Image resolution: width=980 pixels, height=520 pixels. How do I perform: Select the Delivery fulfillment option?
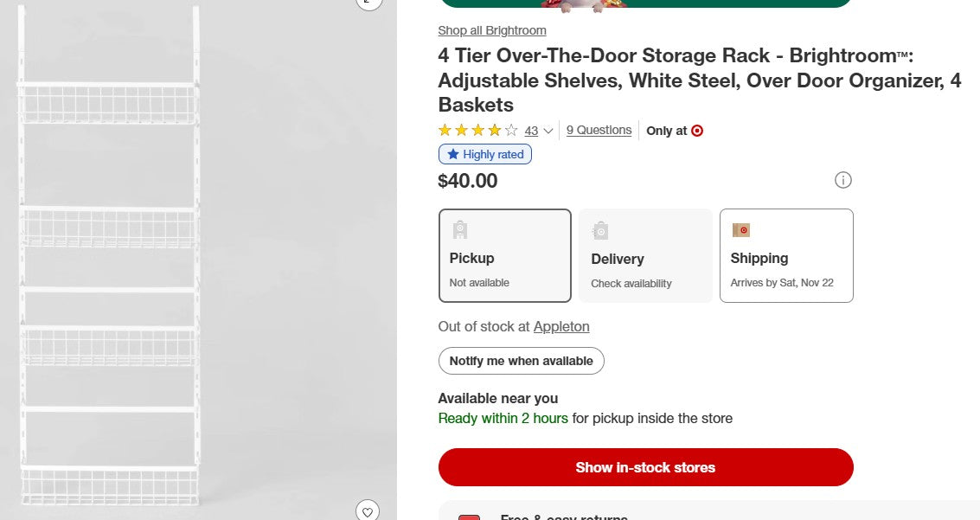pos(645,255)
